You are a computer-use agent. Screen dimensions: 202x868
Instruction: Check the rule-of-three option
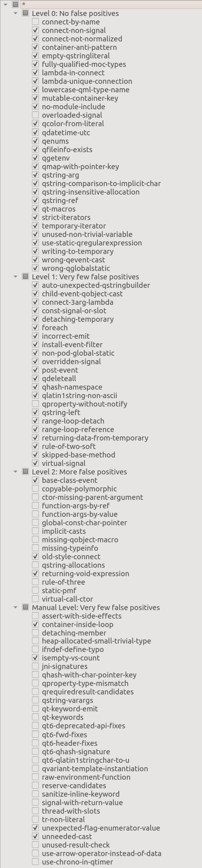35,582
